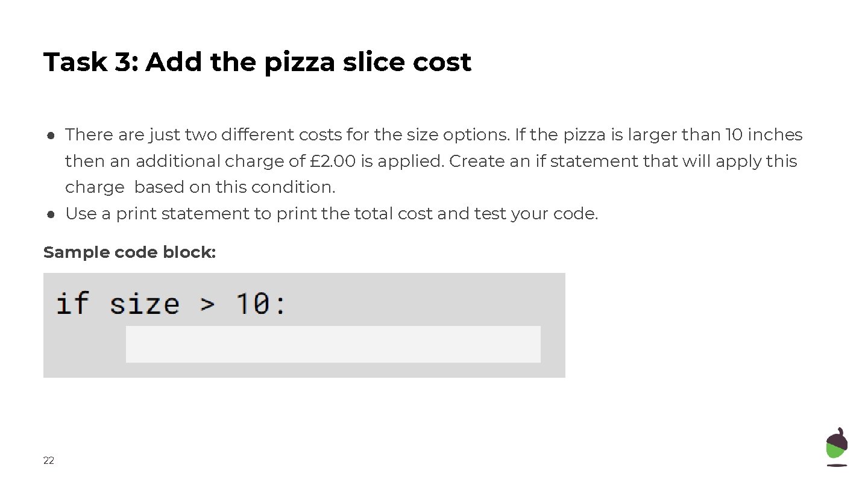The width and height of the screenshot is (868, 488).
Task: Click the acorn logo icon
Action: tap(836, 446)
